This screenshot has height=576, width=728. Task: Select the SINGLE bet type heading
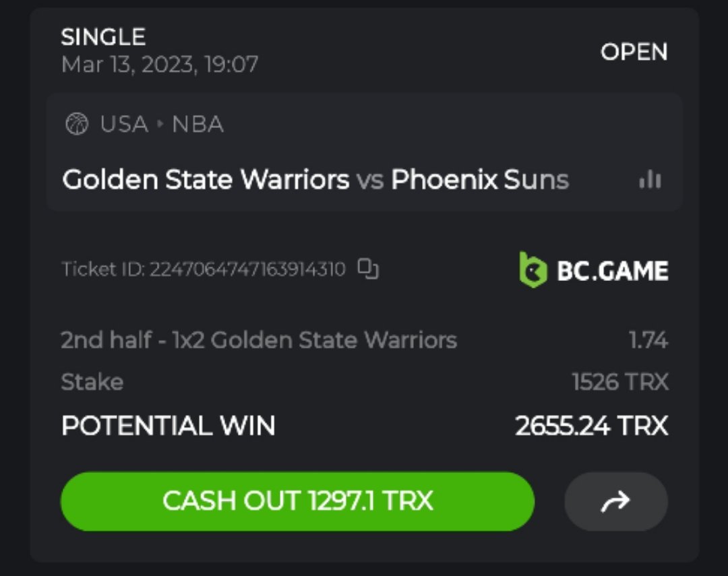coord(103,37)
